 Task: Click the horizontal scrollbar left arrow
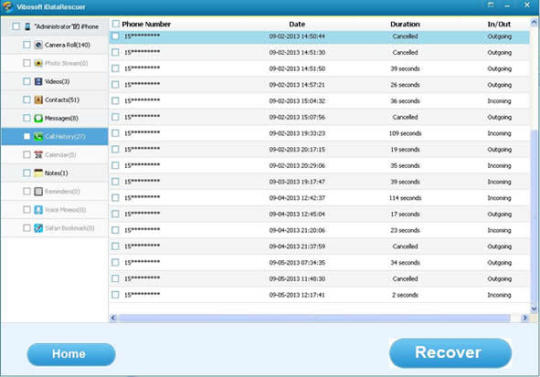click(x=113, y=318)
